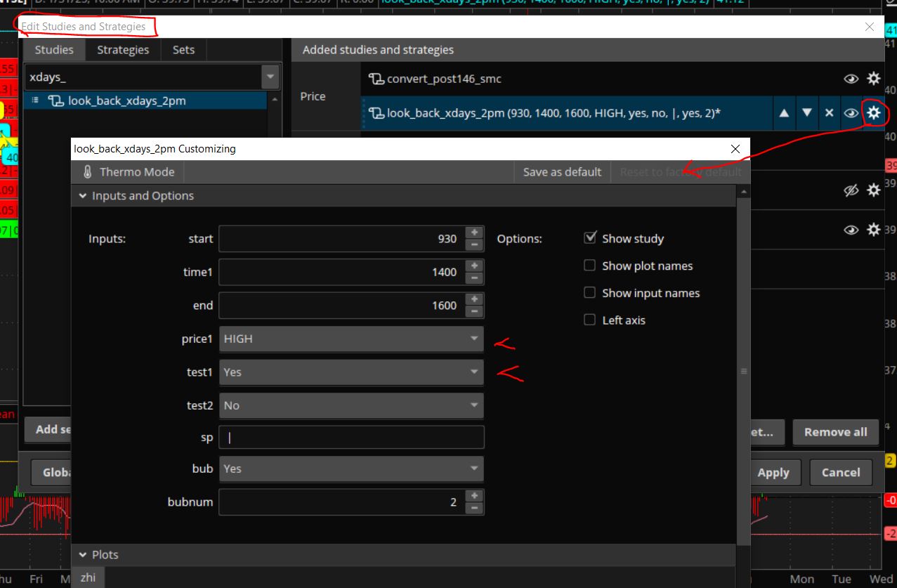This screenshot has height=588, width=897.
Task: Open bub dropdown showing Yes
Action: pyautogui.click(x=351, y=469)
